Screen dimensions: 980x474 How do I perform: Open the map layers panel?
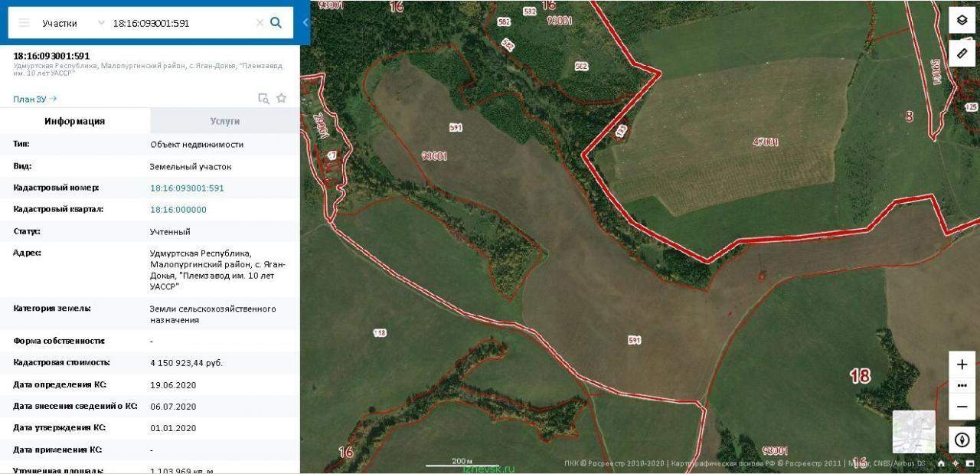(962, 20)
